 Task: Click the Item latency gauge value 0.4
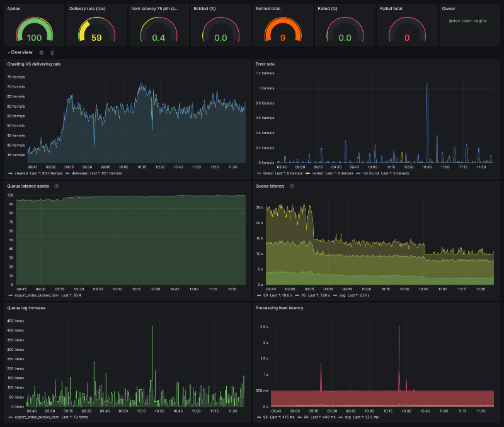click(159, 38)
